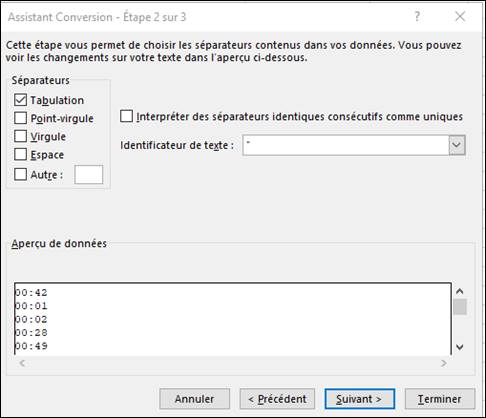Click the Annuler button

195,399
